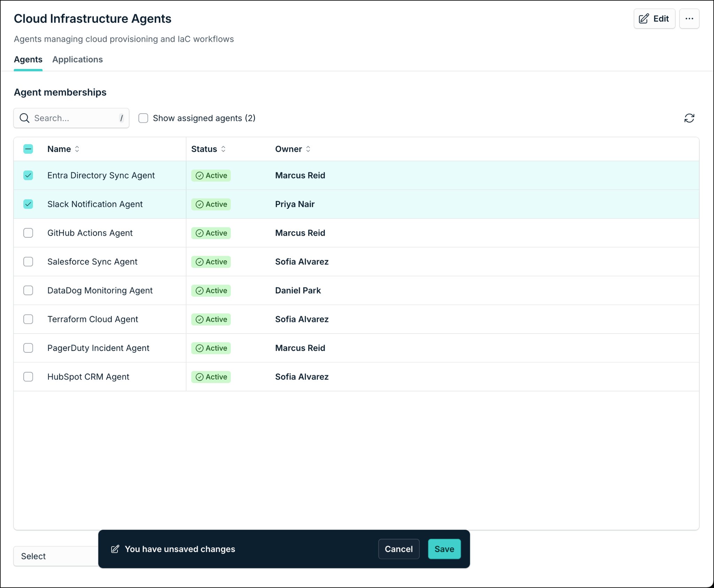Sort the table by Status column
The height and width of the screenshot is (588, 714).
[223, 149]
